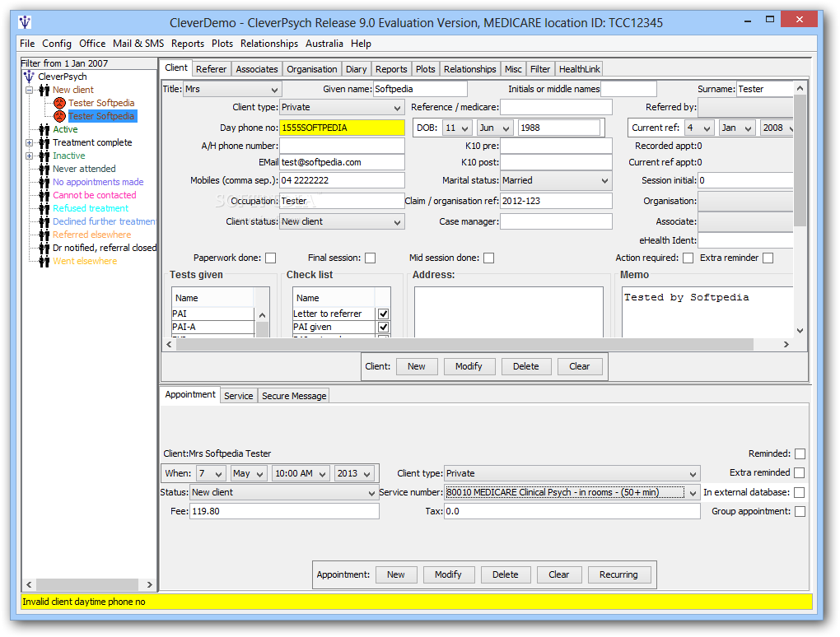Image resolution: width=840 pixels, height=637 pixels.
Task: Click the Client Modify button
Action: click(x=469, y=367)
